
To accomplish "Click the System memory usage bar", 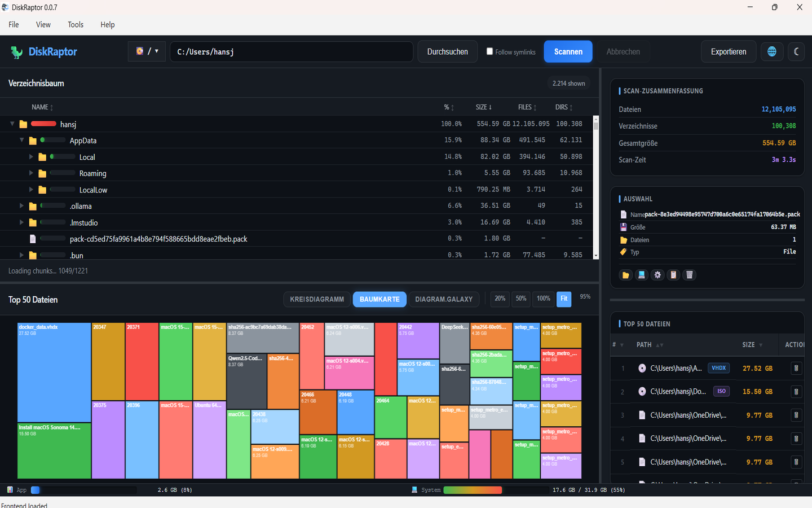I will click(x=496, y=490).
